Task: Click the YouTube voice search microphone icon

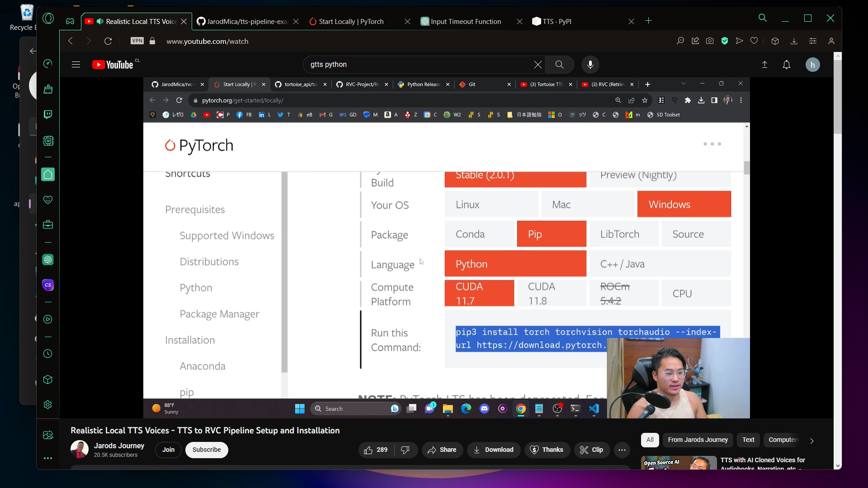Action: click(x=590, y=65)
